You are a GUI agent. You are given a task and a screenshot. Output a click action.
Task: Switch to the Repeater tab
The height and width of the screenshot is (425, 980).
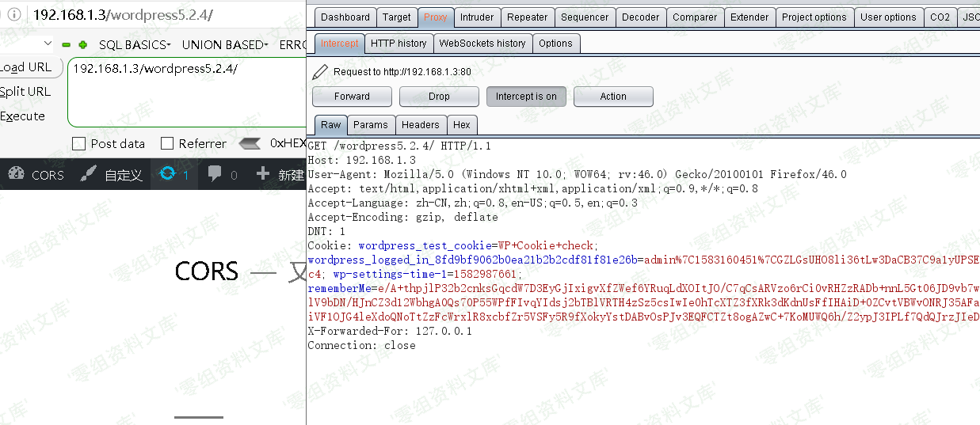(527, 17)
